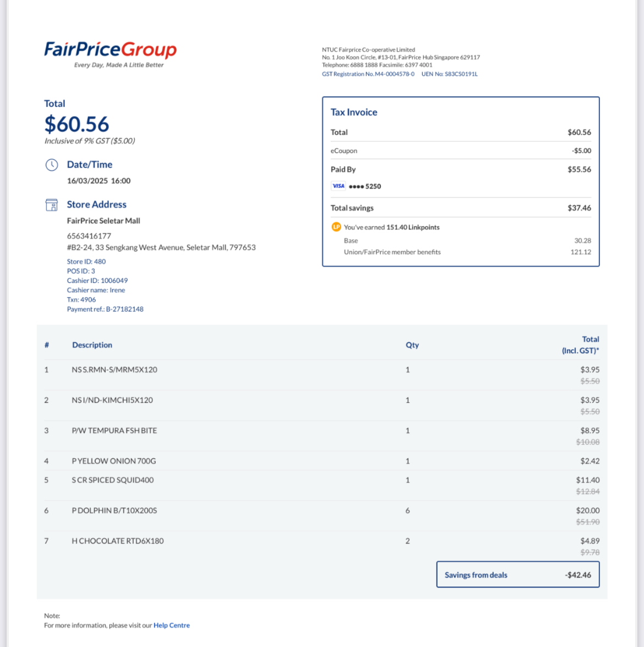Click the clock icon beside Date/Time

click(x=52, y=165)
